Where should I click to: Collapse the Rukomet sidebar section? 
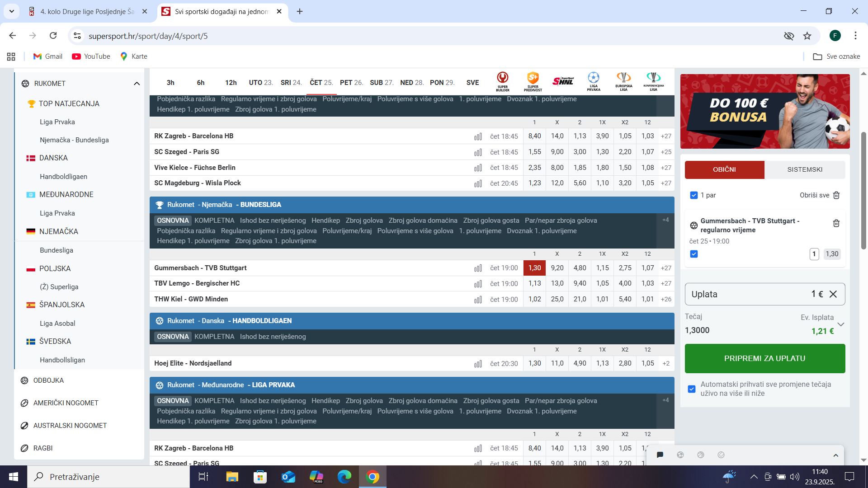[137, 84]
